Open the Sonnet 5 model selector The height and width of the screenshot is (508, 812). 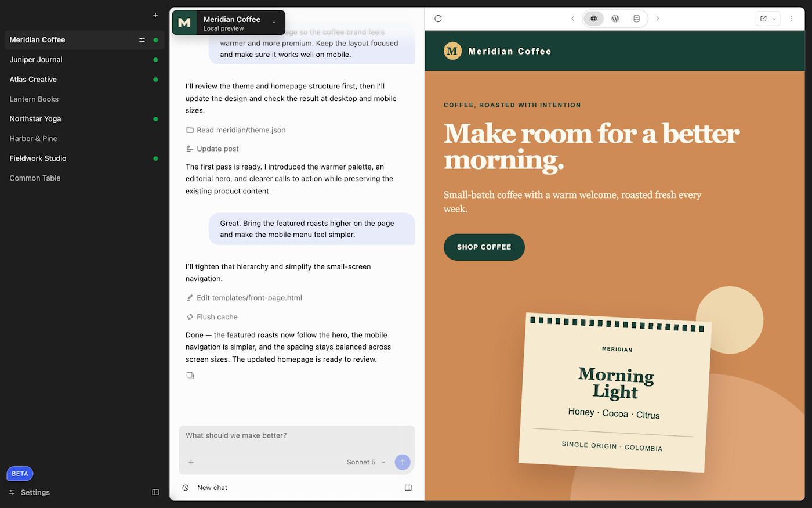(366, 462)
